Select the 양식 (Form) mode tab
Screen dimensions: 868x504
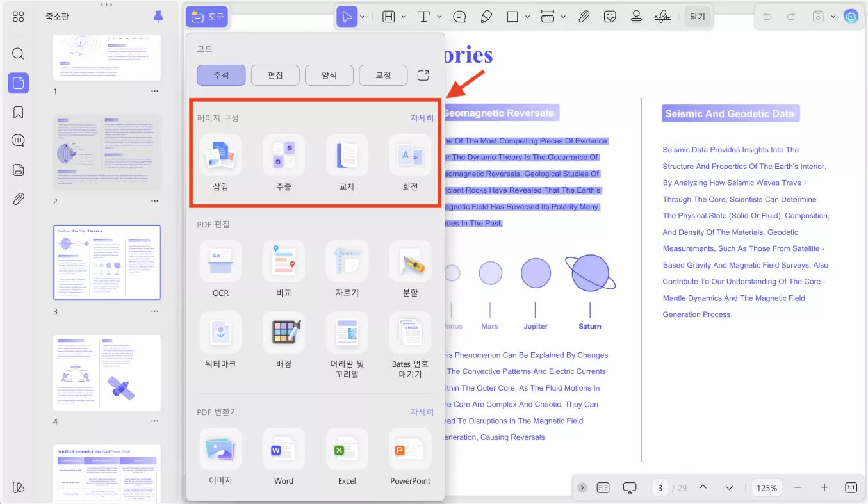(329, 75)
